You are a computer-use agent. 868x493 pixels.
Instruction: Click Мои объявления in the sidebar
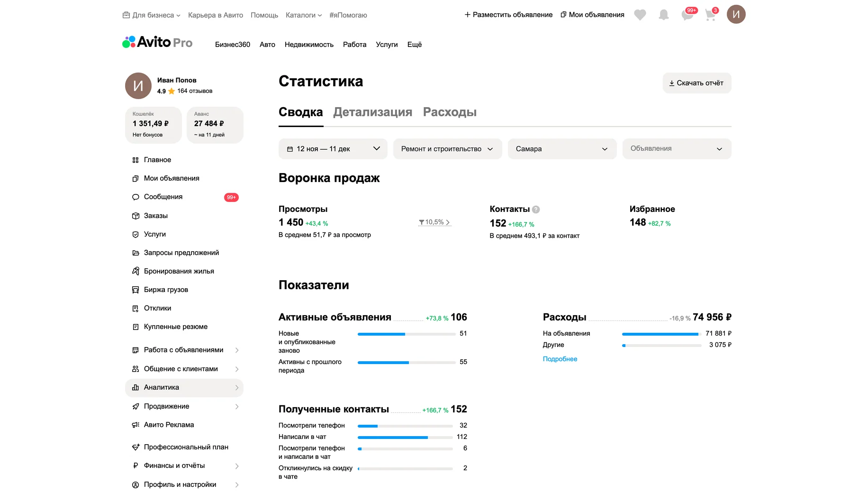(172, 179)
